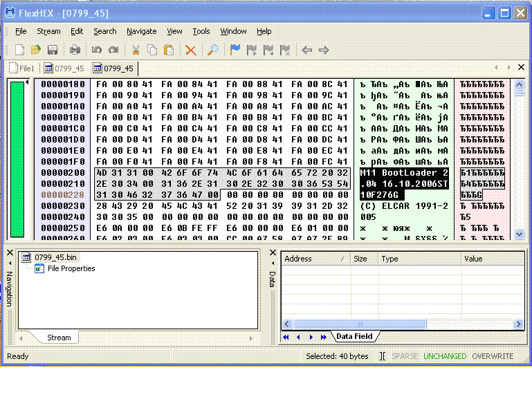The width and height of the screenshot is (532, 415).
Task: Sort by Address column header
Action: click(316, 259)
